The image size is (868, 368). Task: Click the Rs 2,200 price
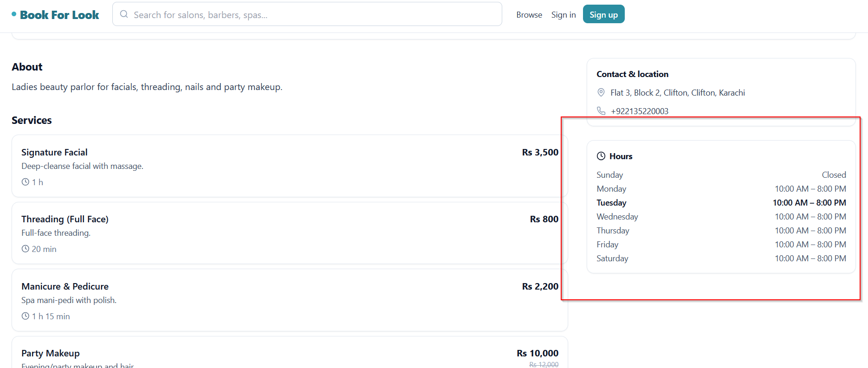click(x=540, y=286)
